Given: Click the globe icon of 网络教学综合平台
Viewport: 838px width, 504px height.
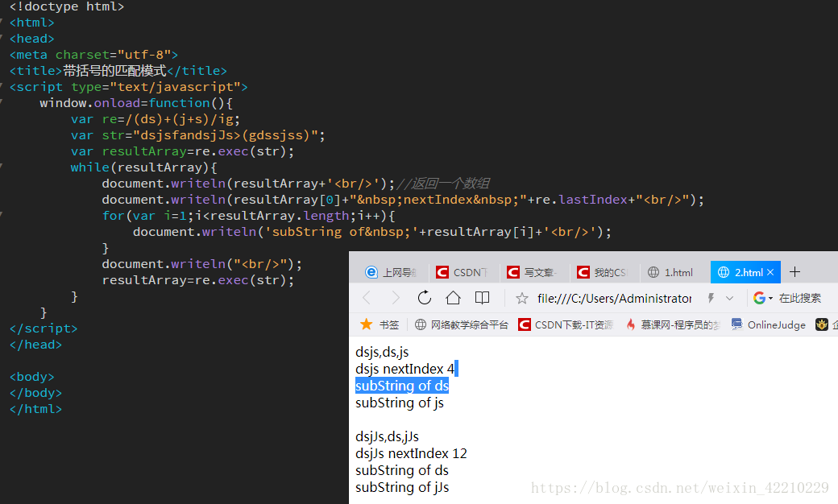Looking at the screenshot, I should 421,324.
